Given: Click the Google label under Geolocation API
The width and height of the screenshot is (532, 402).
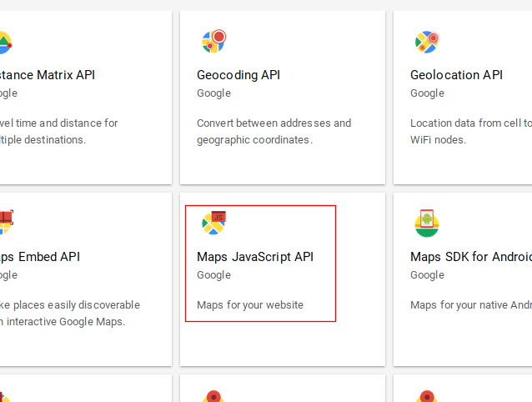Looking at the screenshot, I should click(427, 93).
